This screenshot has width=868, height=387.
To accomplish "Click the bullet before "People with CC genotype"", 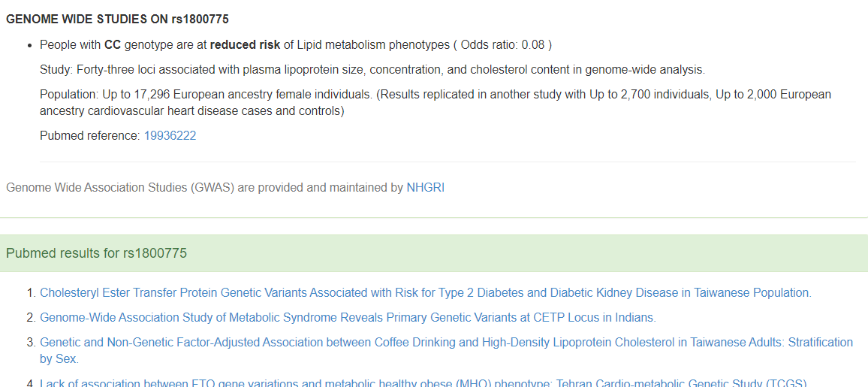I will [29, 45].
